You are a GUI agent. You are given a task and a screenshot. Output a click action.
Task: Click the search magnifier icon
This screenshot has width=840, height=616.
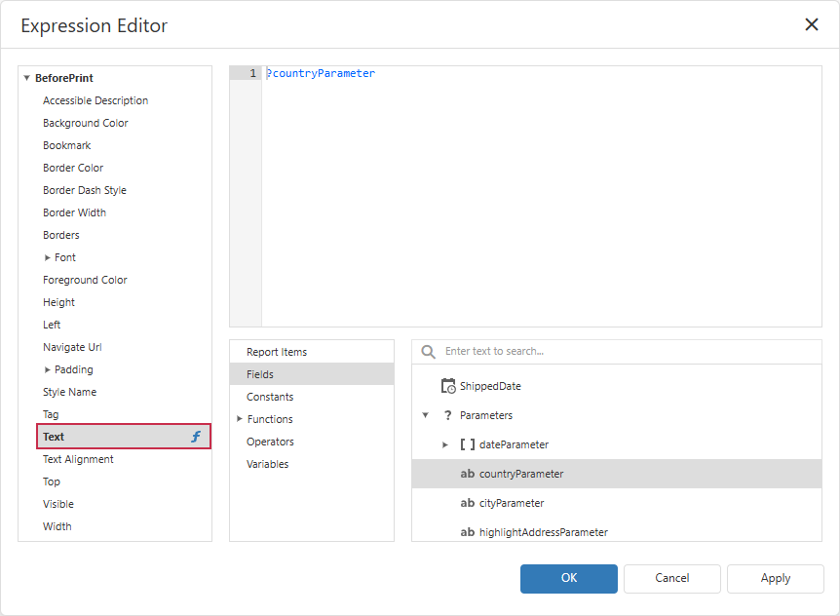click(428, 352)
